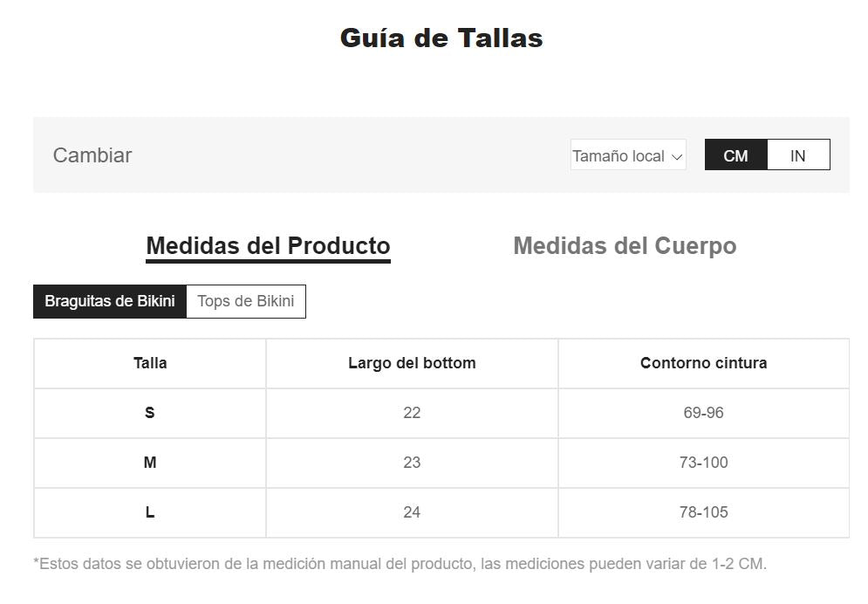
Task: Click the Largo del bottom column header
Action: [x=412, y=363]
